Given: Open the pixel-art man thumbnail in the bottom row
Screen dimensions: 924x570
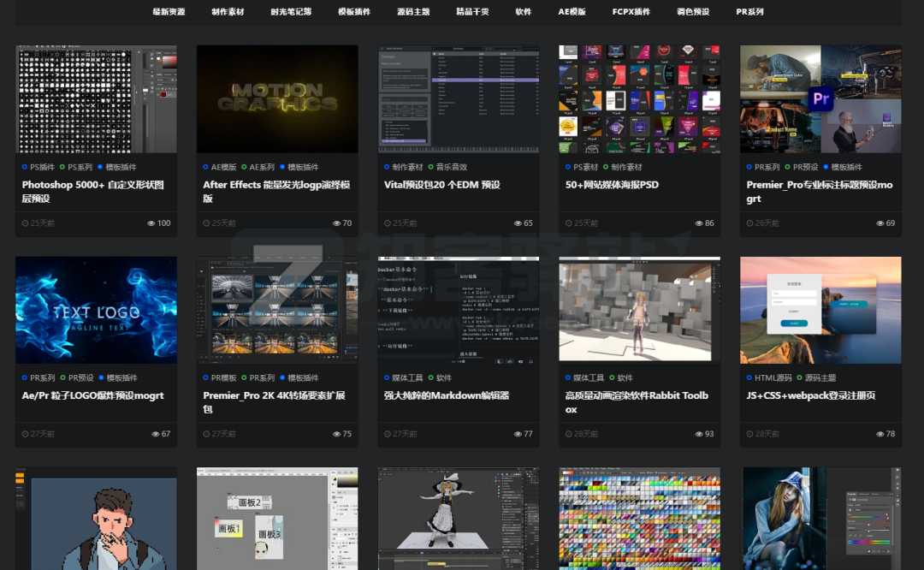Looking at the screenshot, I should (x=96, y=519).
